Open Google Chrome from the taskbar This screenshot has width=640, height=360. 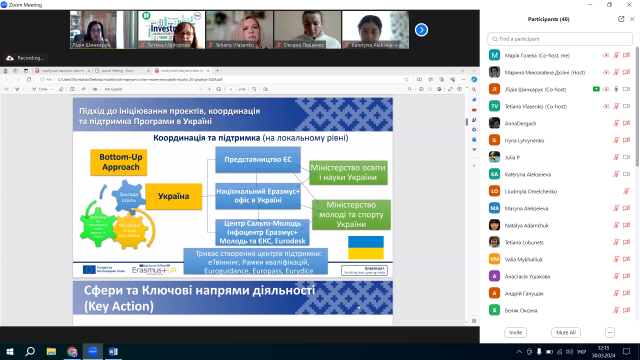click(x=72, y=351)
